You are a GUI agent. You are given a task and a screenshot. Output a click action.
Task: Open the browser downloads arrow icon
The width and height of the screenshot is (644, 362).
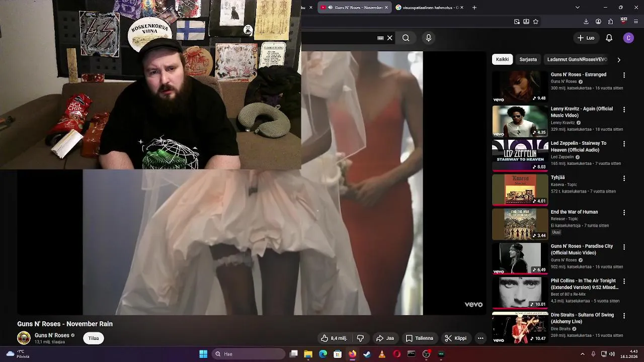click(x=586, y=22)
